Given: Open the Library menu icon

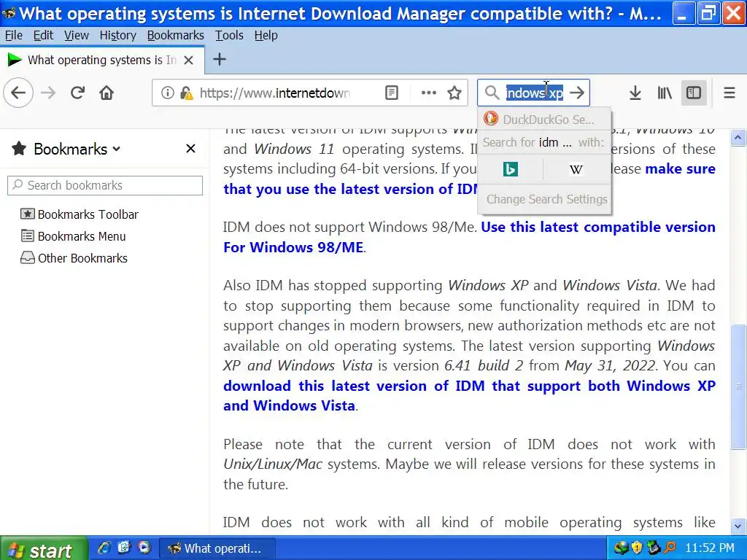Looking at the screenshot, I should click(x=665, y=93).
